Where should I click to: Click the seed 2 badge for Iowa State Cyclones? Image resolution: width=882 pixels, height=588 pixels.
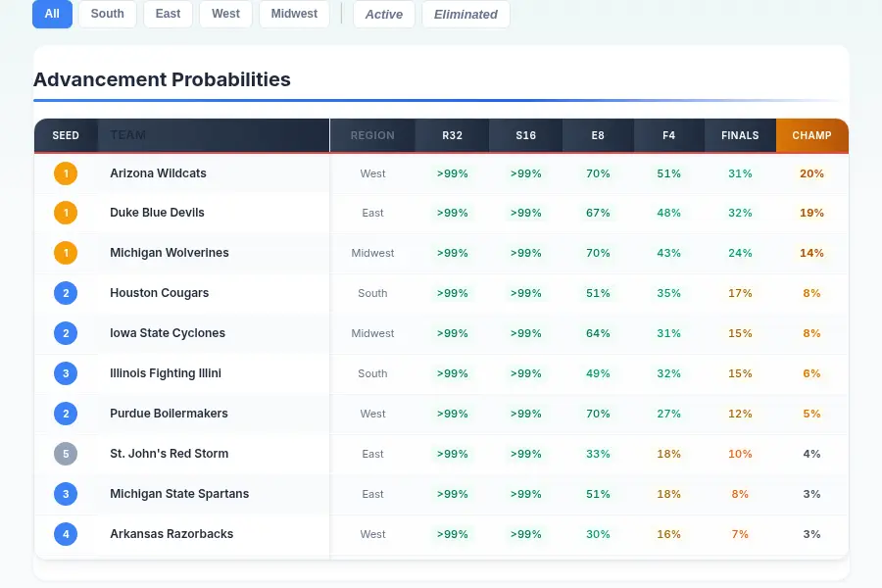pyautogui.click(x=66, y=333)
